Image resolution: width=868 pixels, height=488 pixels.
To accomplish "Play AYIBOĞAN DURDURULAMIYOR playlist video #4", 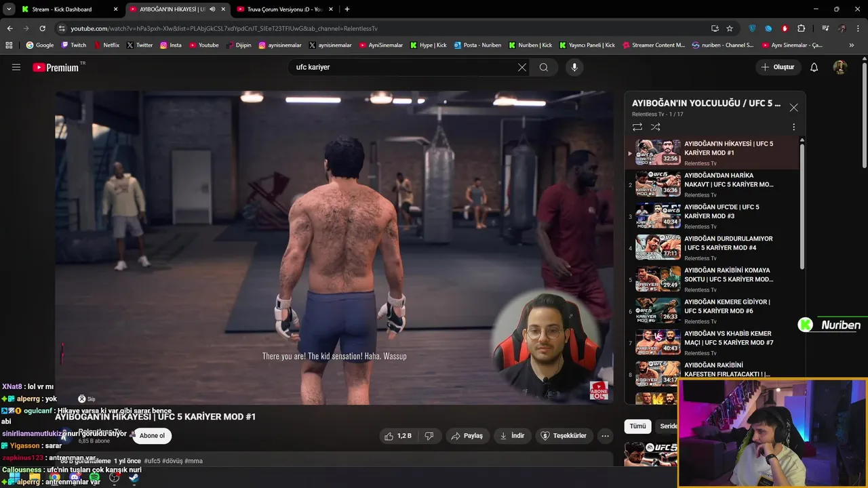I will [x=712, y=247].
